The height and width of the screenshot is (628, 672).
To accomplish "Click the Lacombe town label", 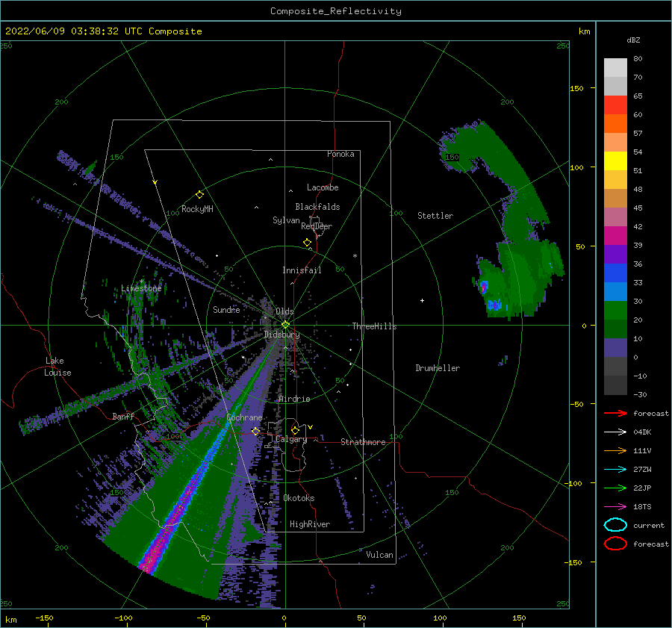I will tap(323, 187).
